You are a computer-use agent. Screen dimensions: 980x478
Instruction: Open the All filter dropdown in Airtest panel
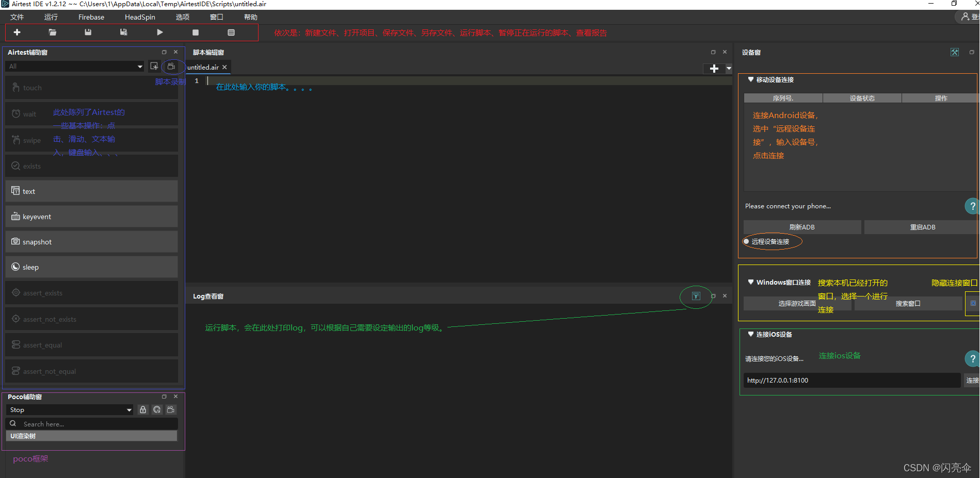75,66
